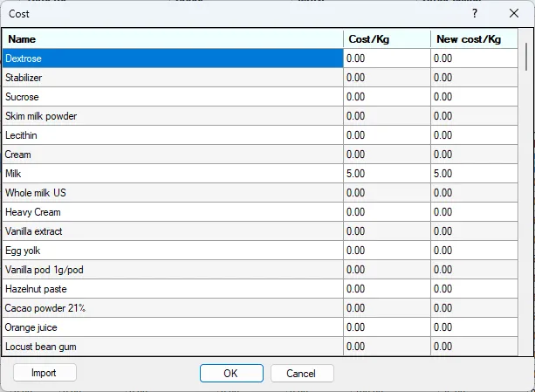The image size is (535, 392).
Task: Sort by the Name column header
Action: click(173, 39)
